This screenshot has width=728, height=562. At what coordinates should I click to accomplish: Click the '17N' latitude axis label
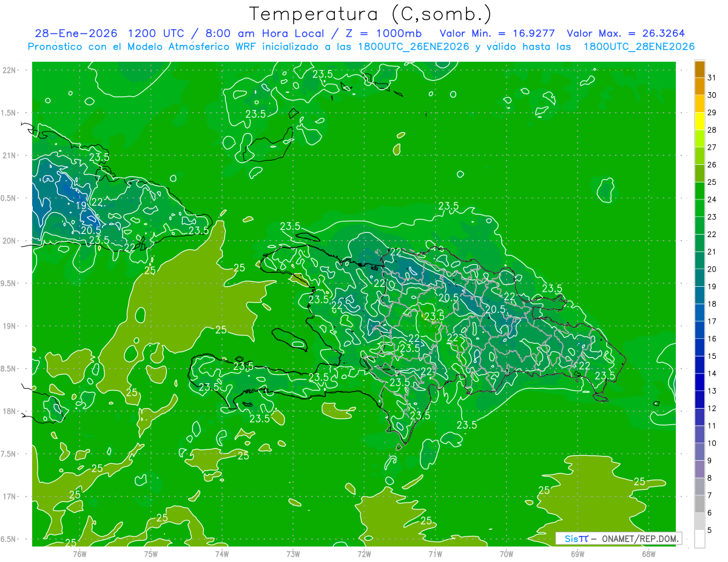10,497
